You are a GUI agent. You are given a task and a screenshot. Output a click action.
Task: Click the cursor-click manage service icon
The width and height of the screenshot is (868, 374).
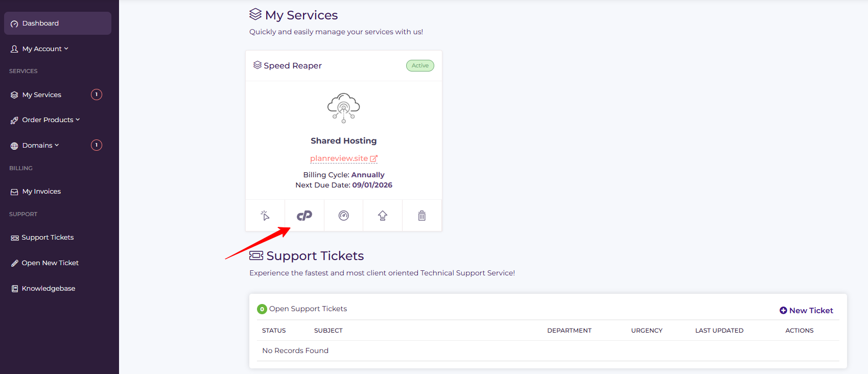[265, 216]
